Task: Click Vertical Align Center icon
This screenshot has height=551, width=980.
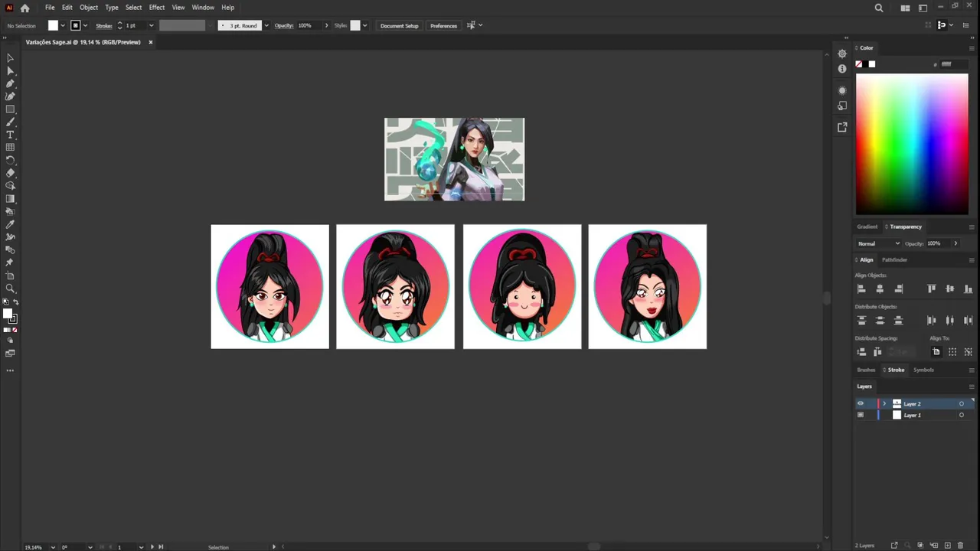Action: click(x=950, y=289)
